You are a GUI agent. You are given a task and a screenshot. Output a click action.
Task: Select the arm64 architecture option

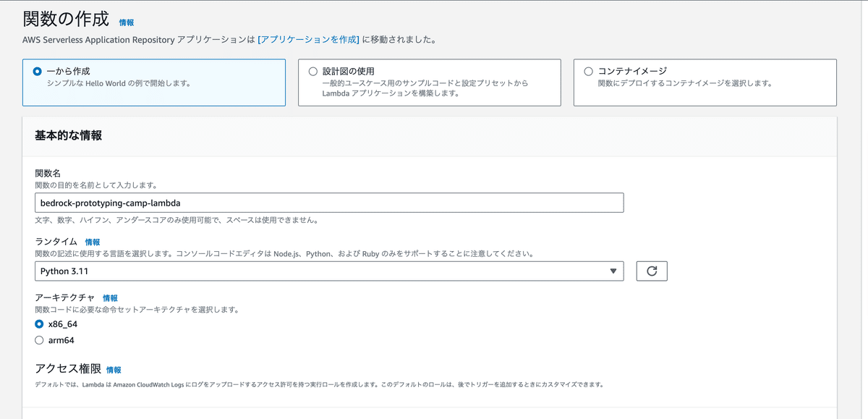(38, 339)
